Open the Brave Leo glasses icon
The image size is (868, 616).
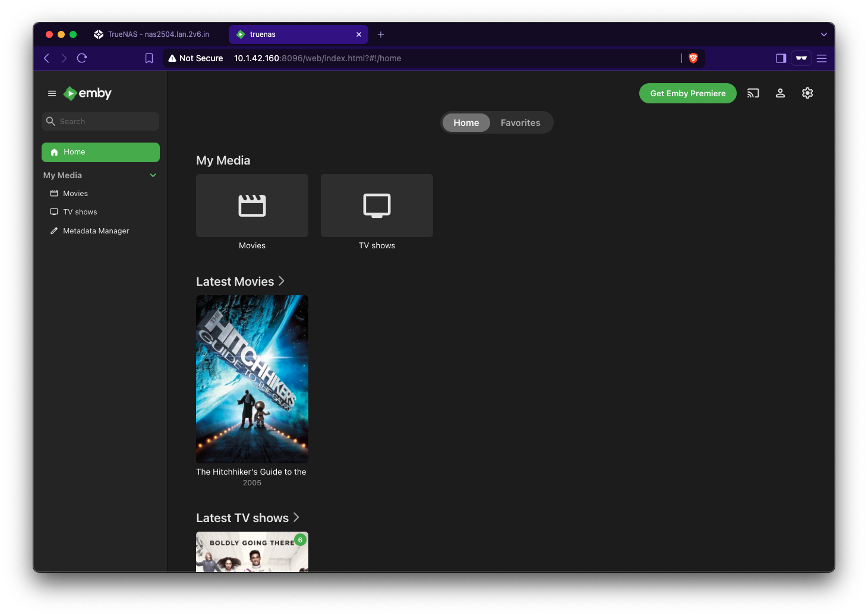[801, 58]
